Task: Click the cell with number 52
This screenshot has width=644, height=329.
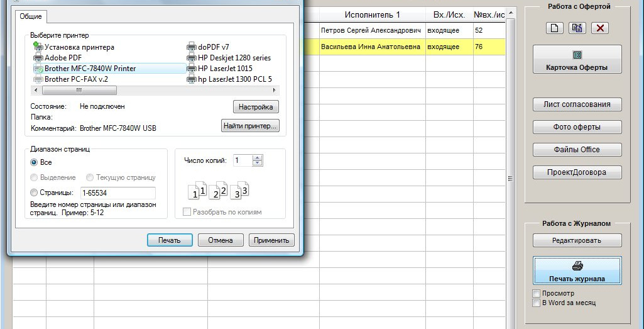Action: pos(489,30)
